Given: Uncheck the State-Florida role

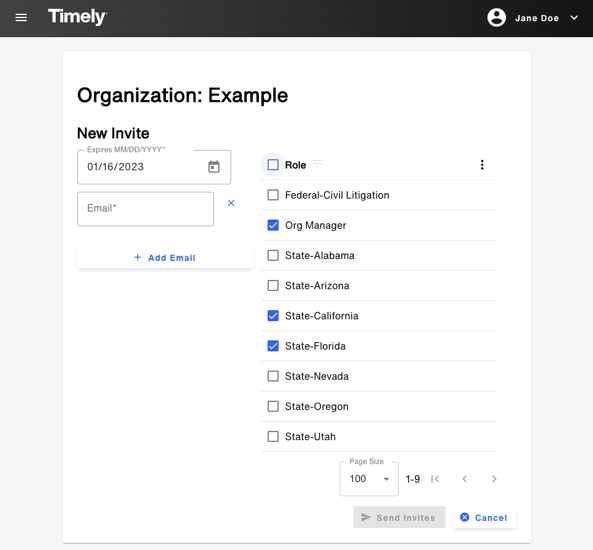Looking at the screenshot, I should click(x=273, y=346).
